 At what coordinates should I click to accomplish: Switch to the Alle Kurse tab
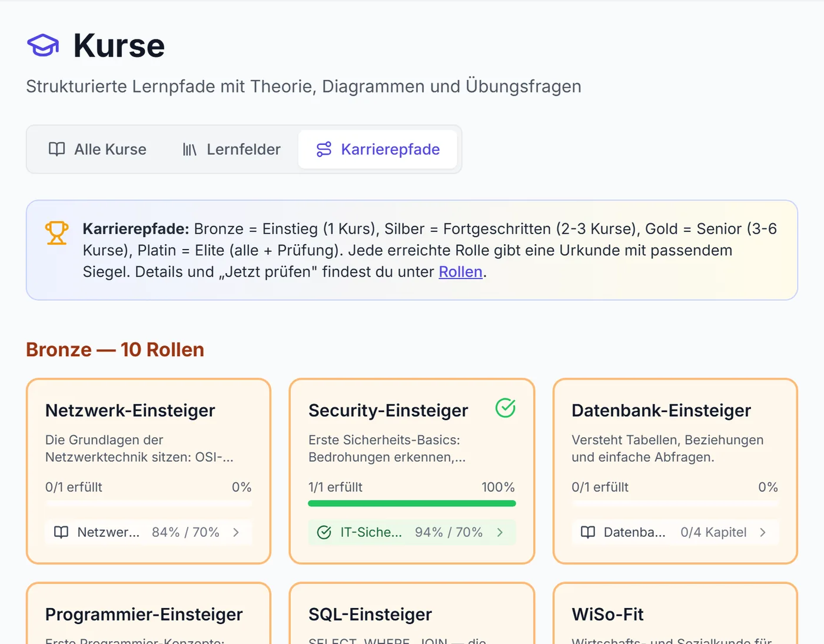(97, 150)
